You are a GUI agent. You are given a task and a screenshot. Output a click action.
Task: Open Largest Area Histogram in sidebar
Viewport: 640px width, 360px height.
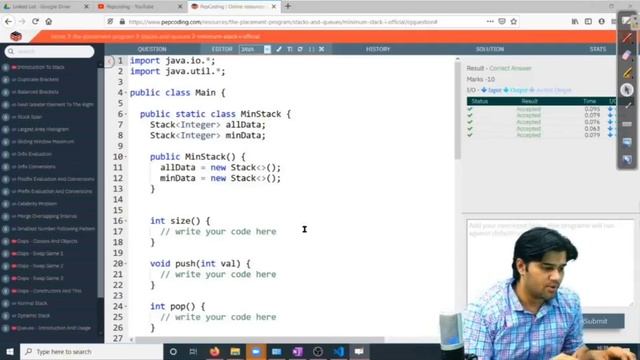(43, 129)
